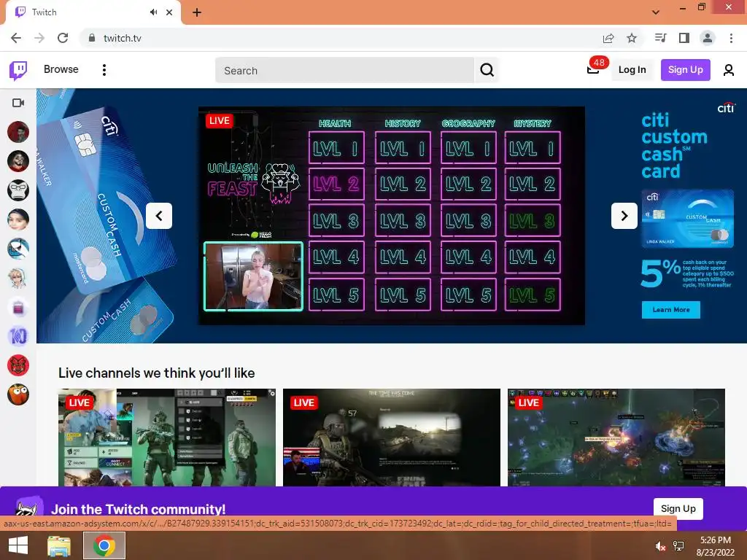This screenshot has width=747, height=560.
Task: Open the second recommended live soldier stream
Action: pos(392,437)
